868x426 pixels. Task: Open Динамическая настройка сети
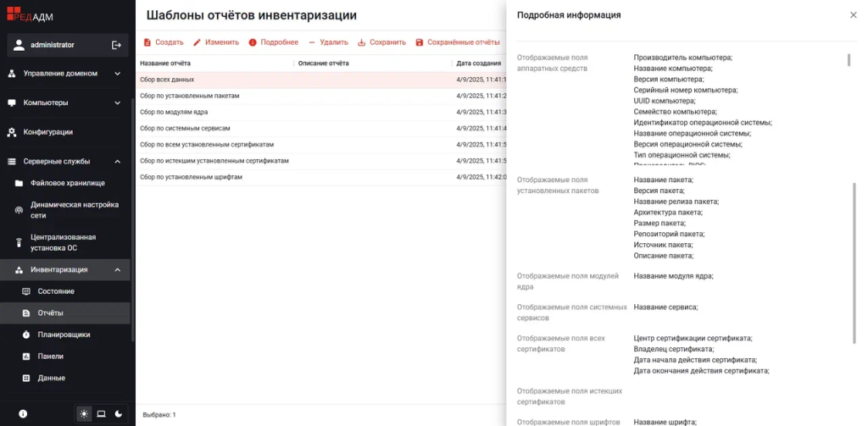pos(75,210)
